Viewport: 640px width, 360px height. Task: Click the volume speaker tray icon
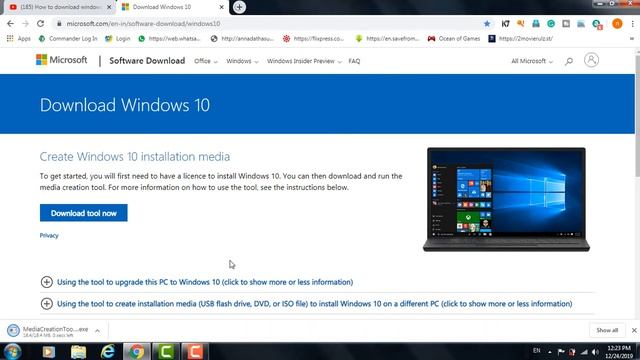(x=596, y=352)
